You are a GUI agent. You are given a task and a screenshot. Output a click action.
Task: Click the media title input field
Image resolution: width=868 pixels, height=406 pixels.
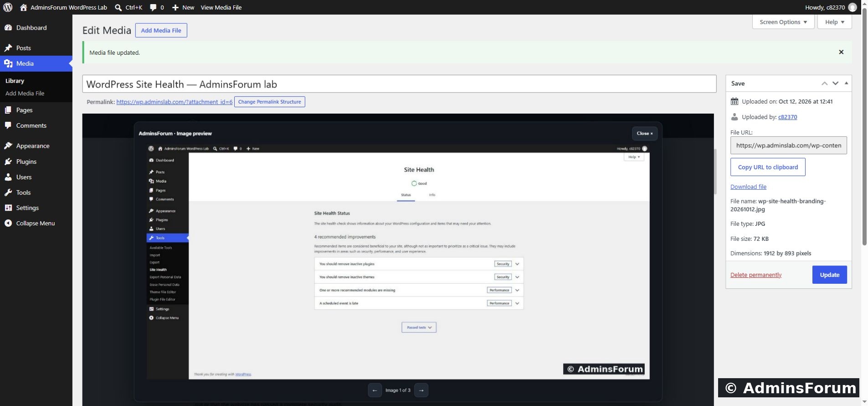(399, 84)
